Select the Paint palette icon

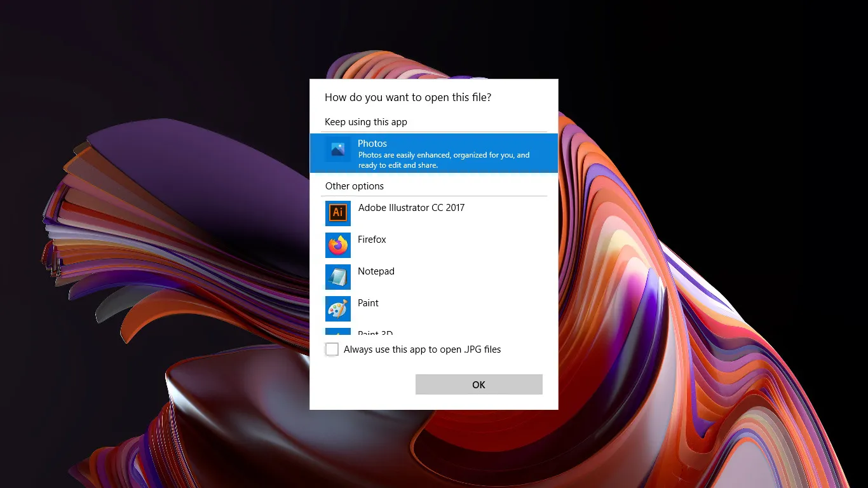click(337, 308)
